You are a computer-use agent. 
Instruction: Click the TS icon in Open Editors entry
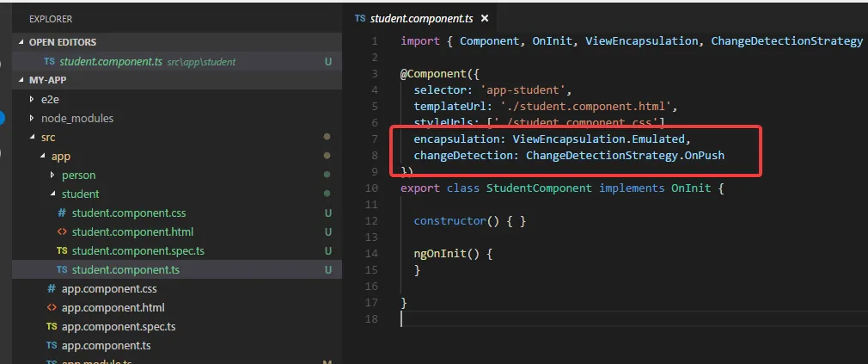[x=49, y=61]
